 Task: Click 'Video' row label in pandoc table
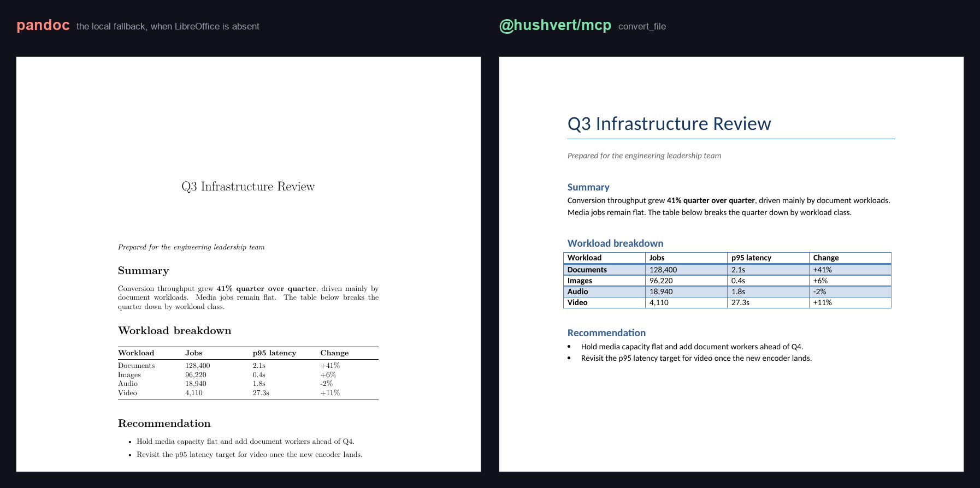128,393
